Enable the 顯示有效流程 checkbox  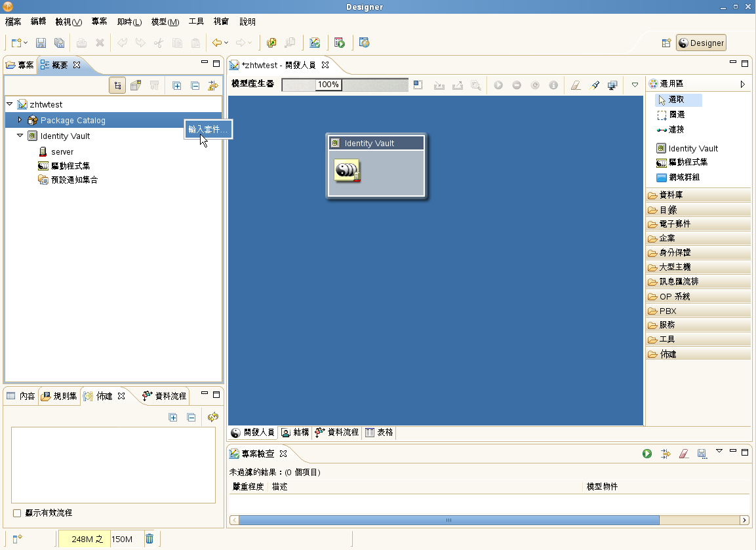pos(17,513)
